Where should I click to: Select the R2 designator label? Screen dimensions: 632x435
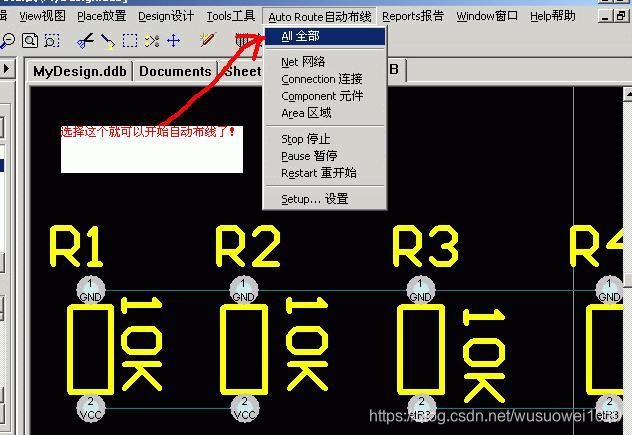point(248,247)
